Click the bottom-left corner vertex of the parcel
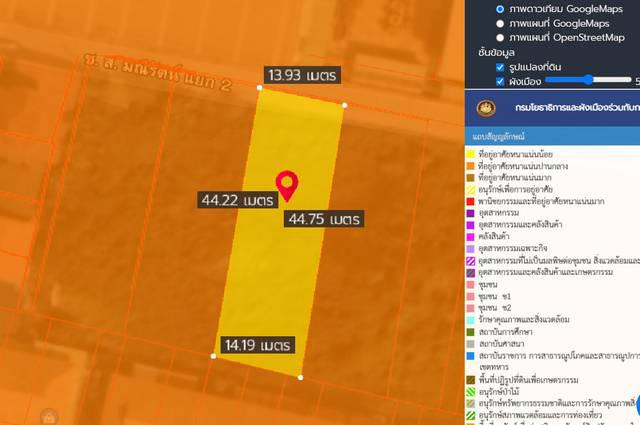Image resolution: width=640 pixels, height=425 pixels. pyautogui.click(x=214, y=355)
